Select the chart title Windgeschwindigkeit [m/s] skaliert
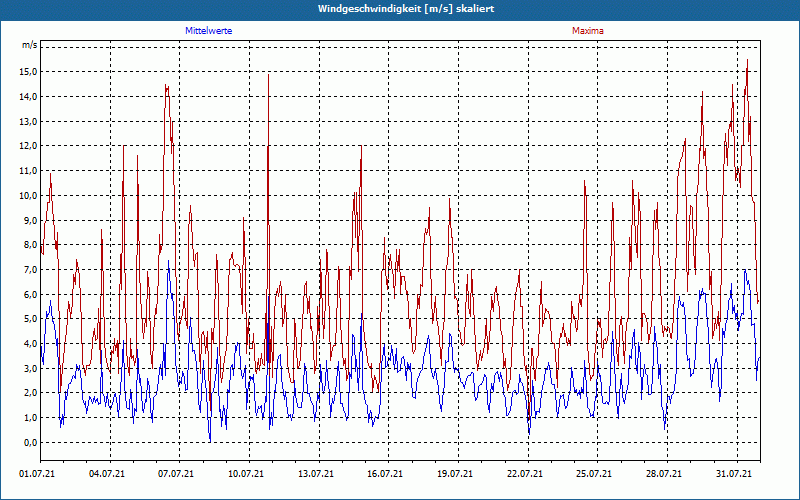Viewport: 800px width, 500px height. 406,9
